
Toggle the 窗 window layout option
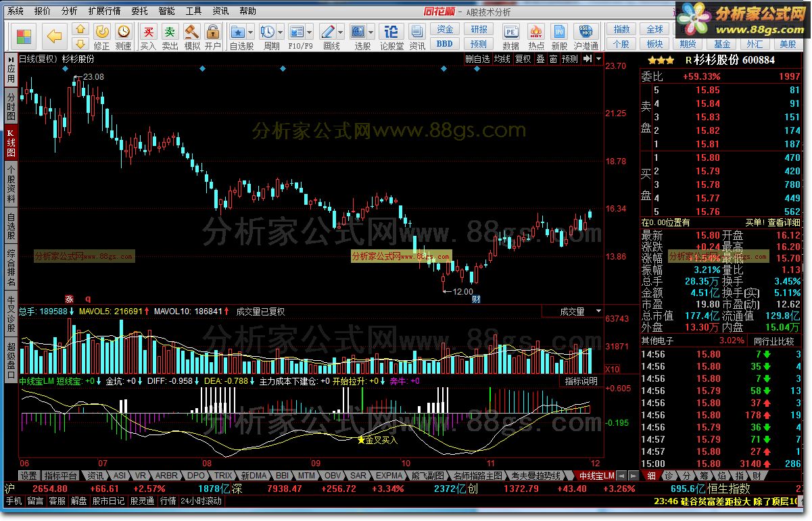[553, 59]
